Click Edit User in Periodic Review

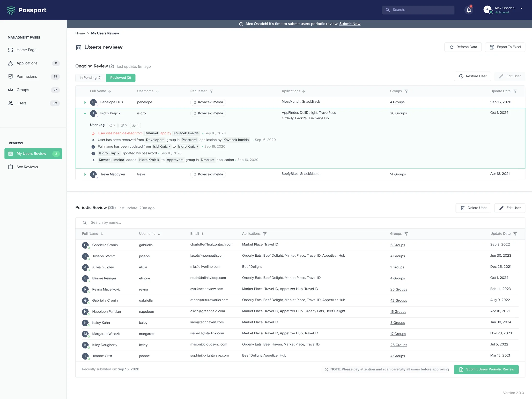[x=510, y=208]
